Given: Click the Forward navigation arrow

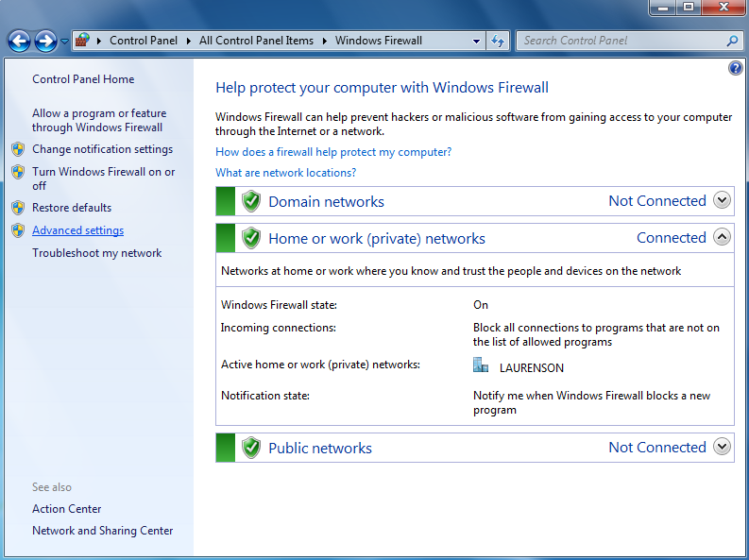Looking at the screenshot, I should coord(46,41).
